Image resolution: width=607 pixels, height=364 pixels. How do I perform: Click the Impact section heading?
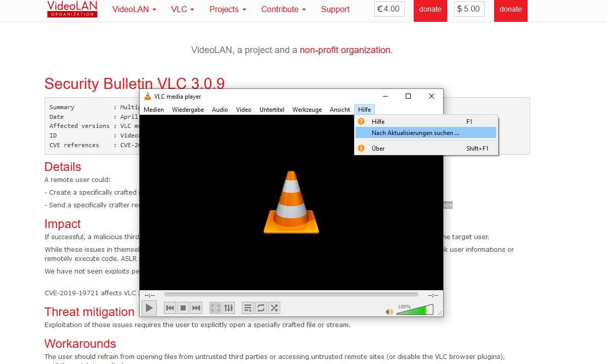tap(63, 224)
